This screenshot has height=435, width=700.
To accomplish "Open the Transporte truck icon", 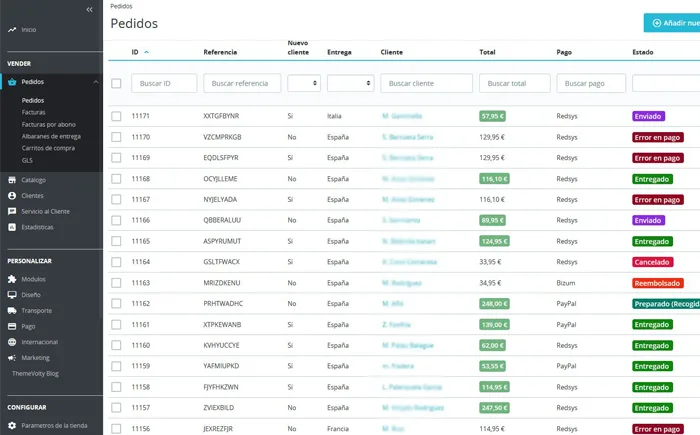I will [x=11, y=310].
